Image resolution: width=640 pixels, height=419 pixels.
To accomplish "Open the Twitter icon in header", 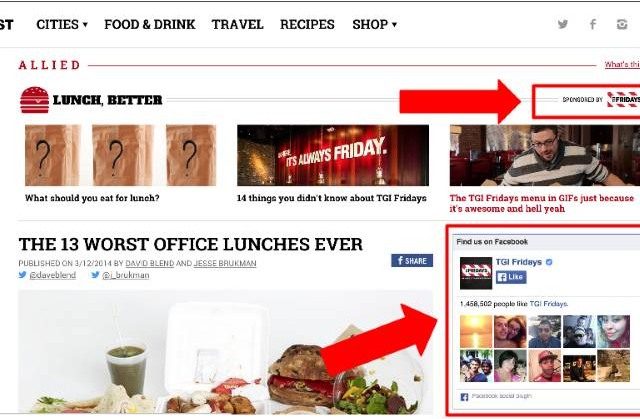I will 563,24.
